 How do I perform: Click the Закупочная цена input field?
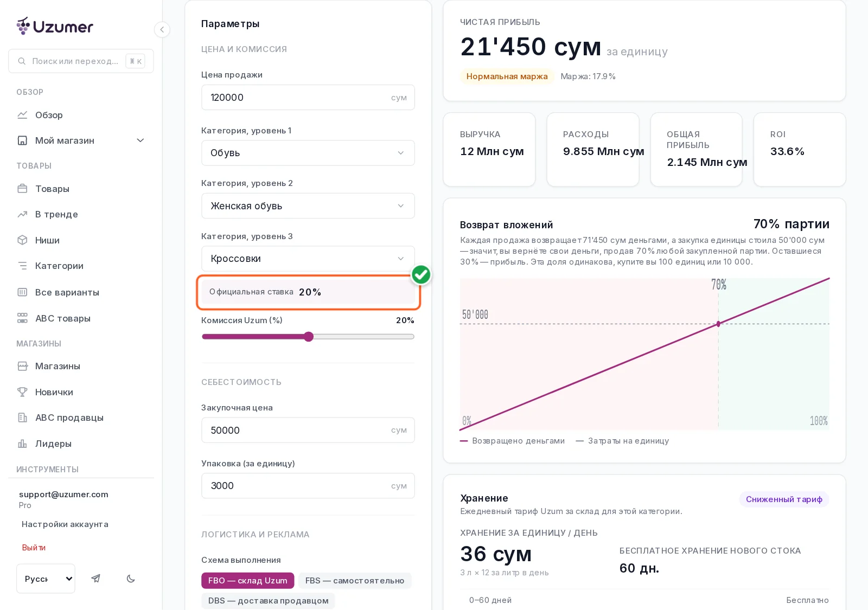click(x=308, y=430)
